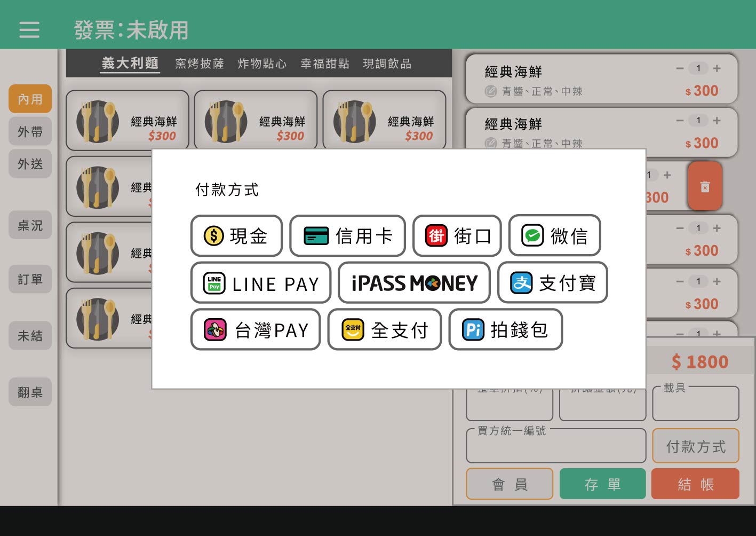Open 桌況 table status
The height and width of the screenshot is (536, 756).
[30, 225]
